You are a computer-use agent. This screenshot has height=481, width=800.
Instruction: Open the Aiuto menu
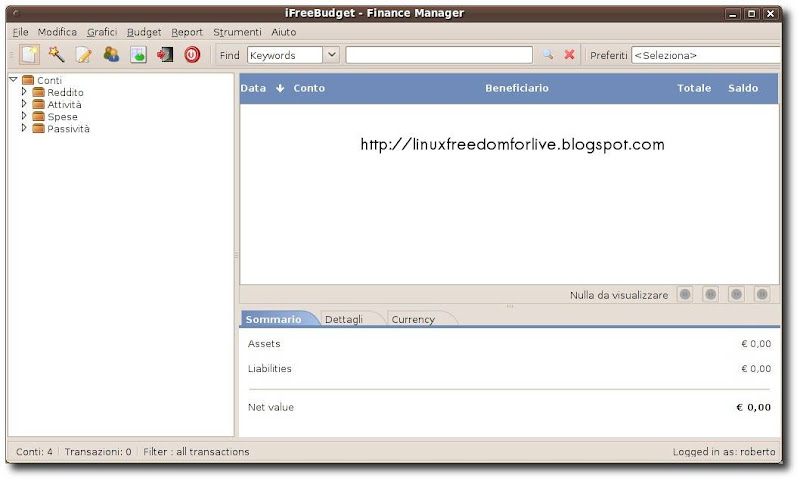tap(284, 32)
